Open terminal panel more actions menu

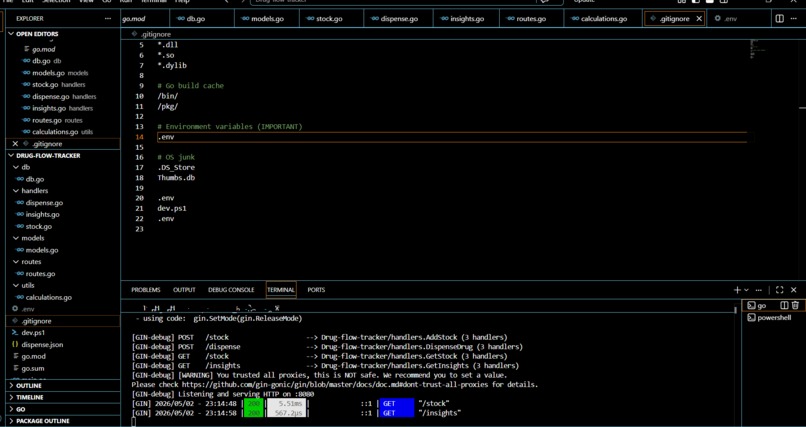[759, 290]
